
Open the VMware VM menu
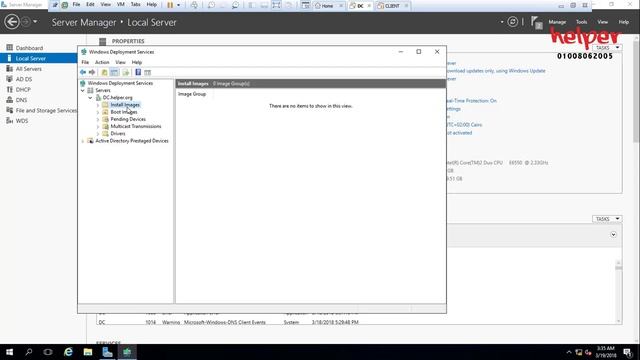(120, 4)
